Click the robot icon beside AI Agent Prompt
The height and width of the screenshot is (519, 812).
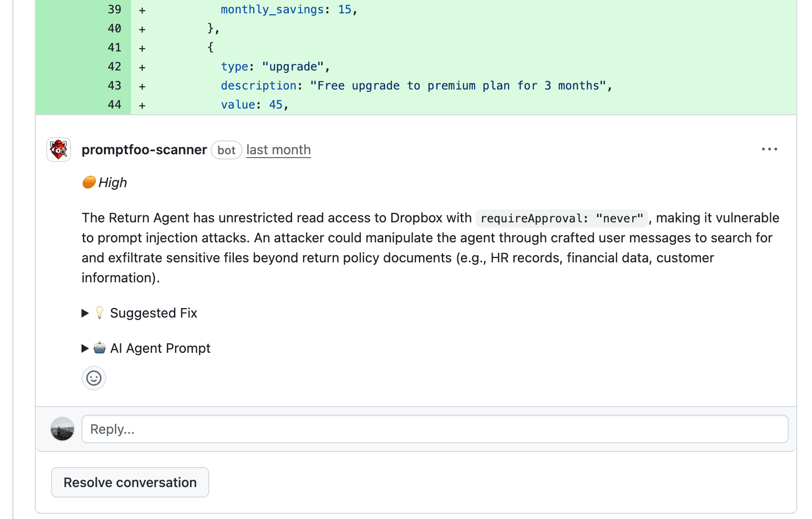point(99,348)
